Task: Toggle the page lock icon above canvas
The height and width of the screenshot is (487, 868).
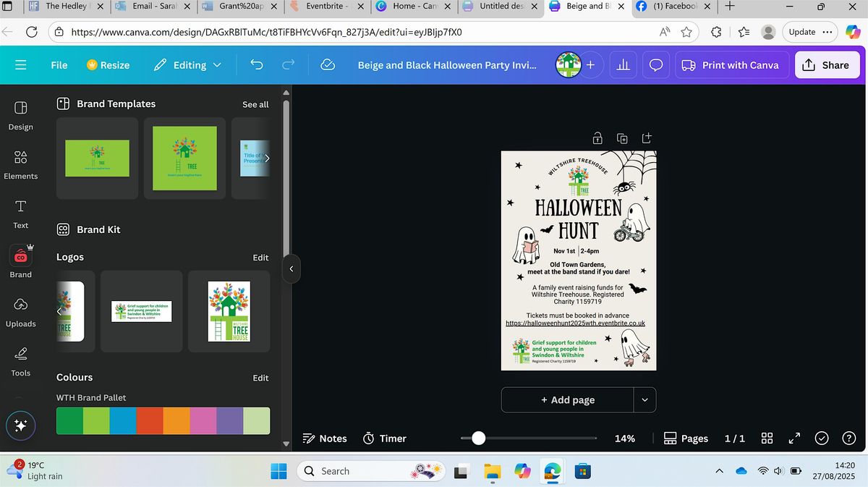Action: [597, 138]
